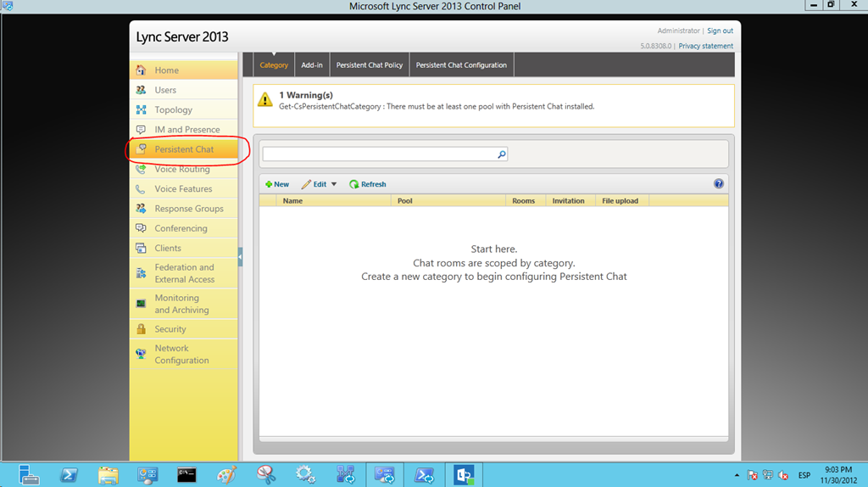Expand the Edit dropdown menu
The image size is (868, 487).
pos(320,184)
